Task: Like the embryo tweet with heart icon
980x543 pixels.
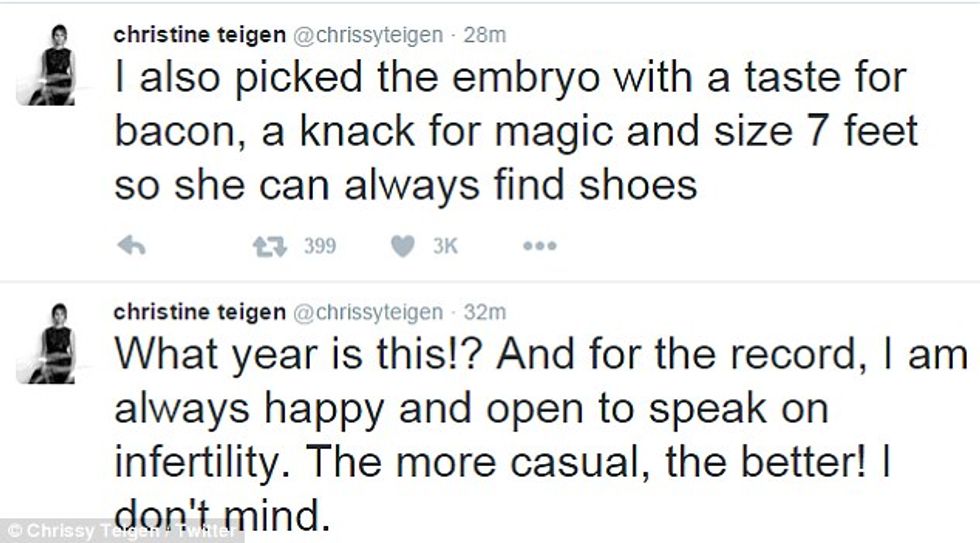Action: pos(402,246)
